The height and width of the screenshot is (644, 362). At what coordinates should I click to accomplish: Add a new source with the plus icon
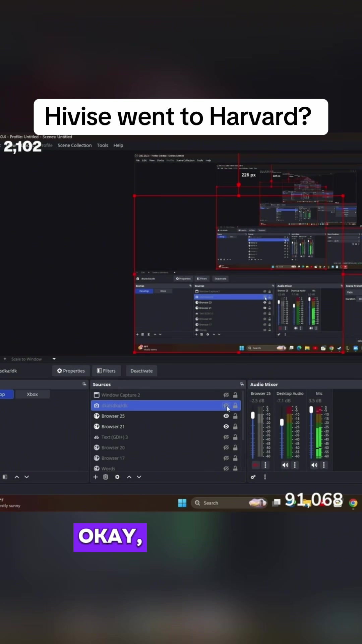point(96,477)
